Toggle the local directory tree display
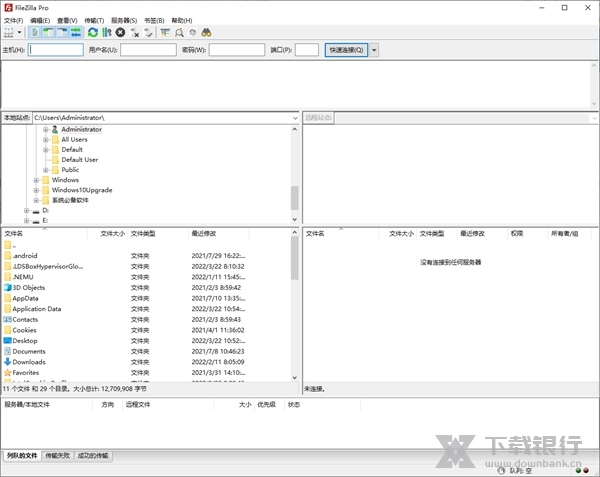The height and width of the screenshot is (477, 600). pos(48,33)
